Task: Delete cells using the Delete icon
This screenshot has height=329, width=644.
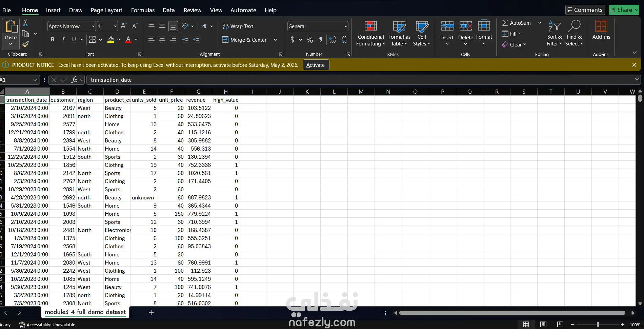Action: [x=466, y=26]
